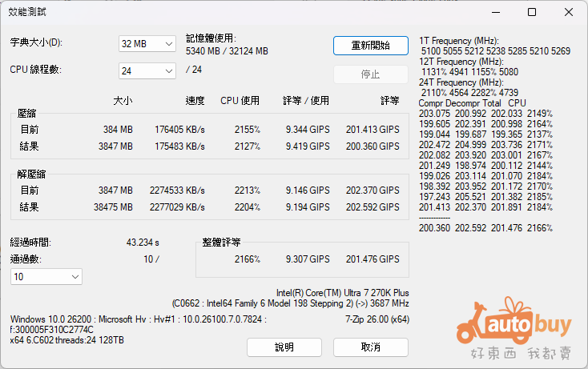Click the 整體評等 overall rating group heading
This screenshot has height=369, width=588.
click(x=220, y=242)
